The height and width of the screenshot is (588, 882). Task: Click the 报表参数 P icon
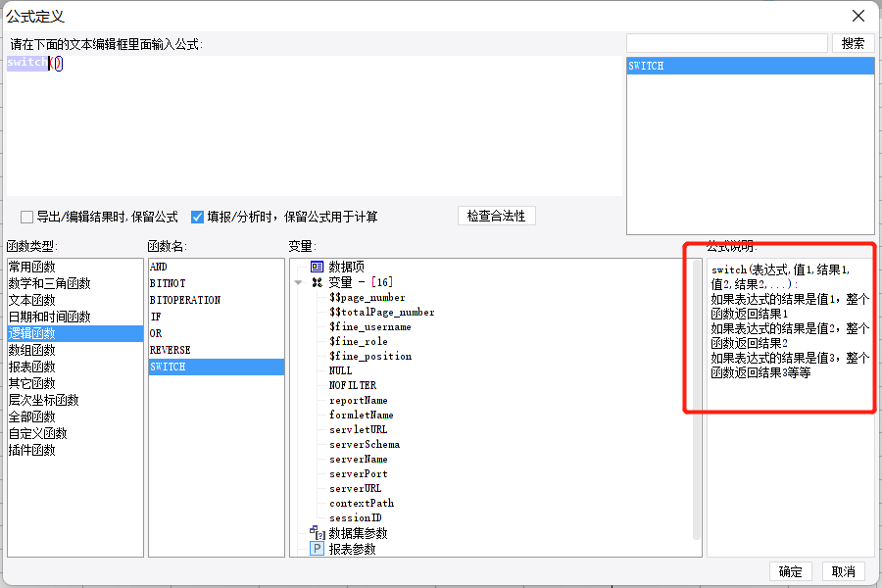318,549
